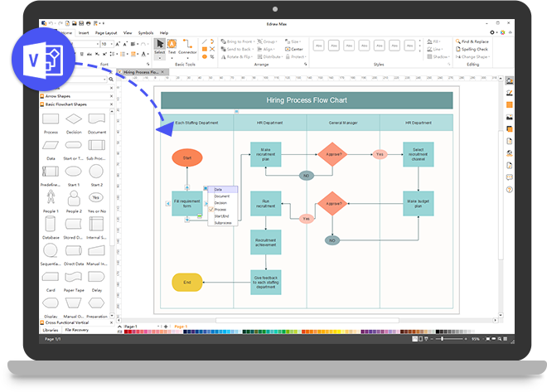The height and width of the screenshot is (392, 547).
Task: Activate the Text tool
Action: 172,46
